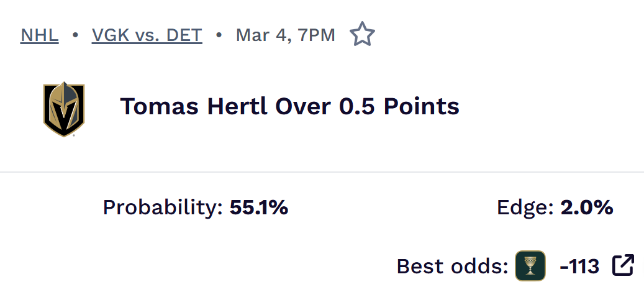Click the bullet separator after NHL
The height and width of the screenshot is (305, 644).
pos(75,35)
